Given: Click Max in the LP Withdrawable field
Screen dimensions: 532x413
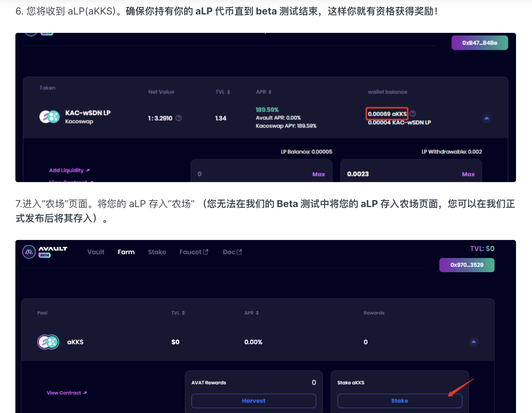Looking at the screenshot, I should pos(468,174).
